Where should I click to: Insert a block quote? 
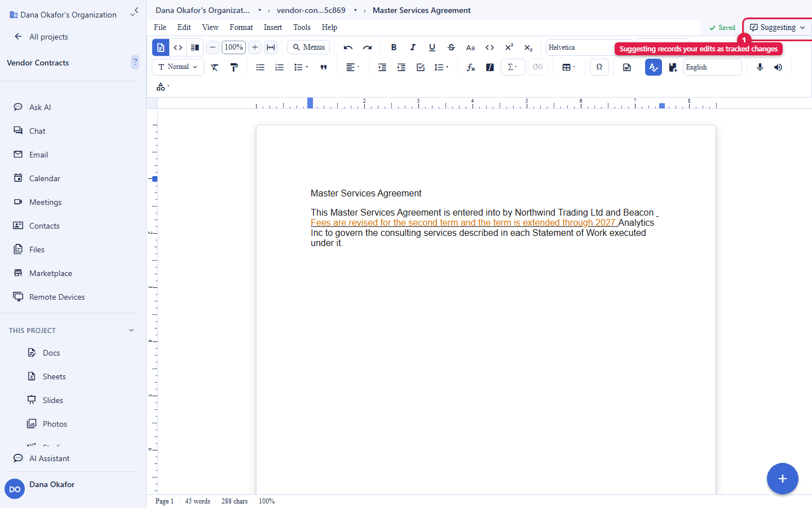(324, 67)
